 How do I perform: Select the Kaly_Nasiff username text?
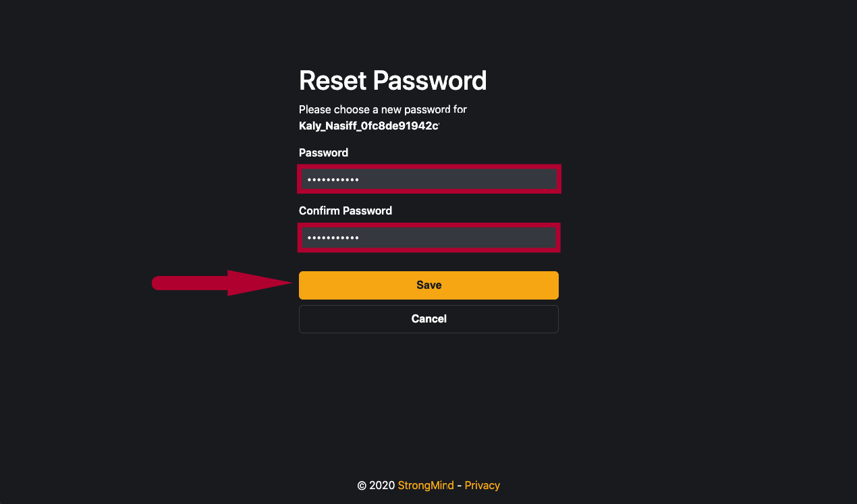coord(368,125)
